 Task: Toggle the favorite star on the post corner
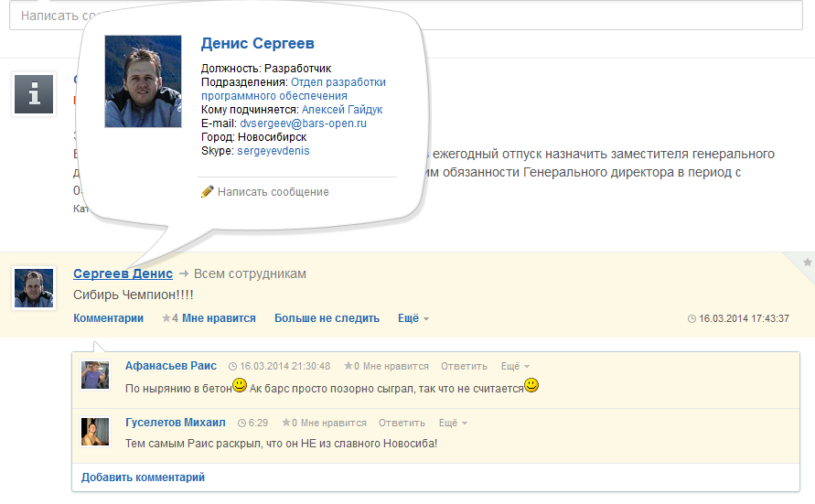pos(807,263)
